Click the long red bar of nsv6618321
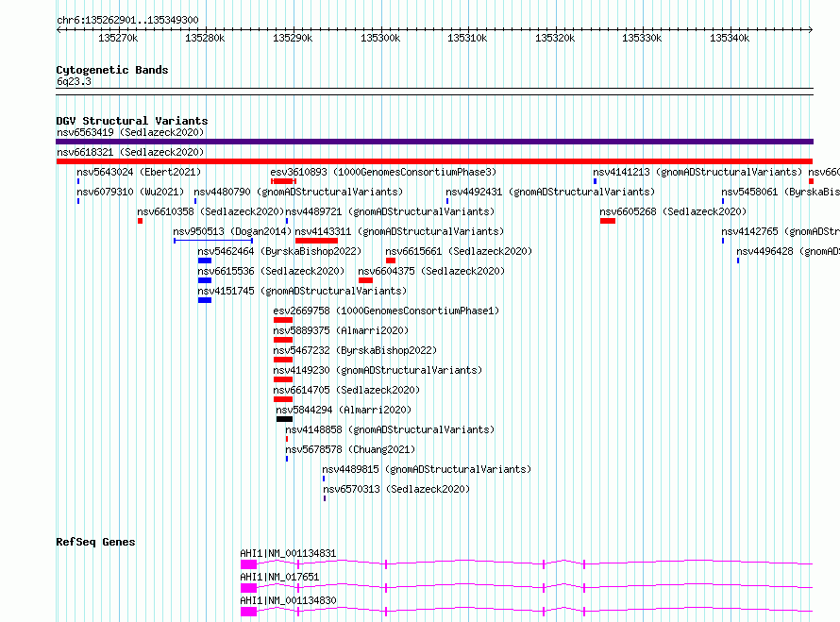 [434, 161]
